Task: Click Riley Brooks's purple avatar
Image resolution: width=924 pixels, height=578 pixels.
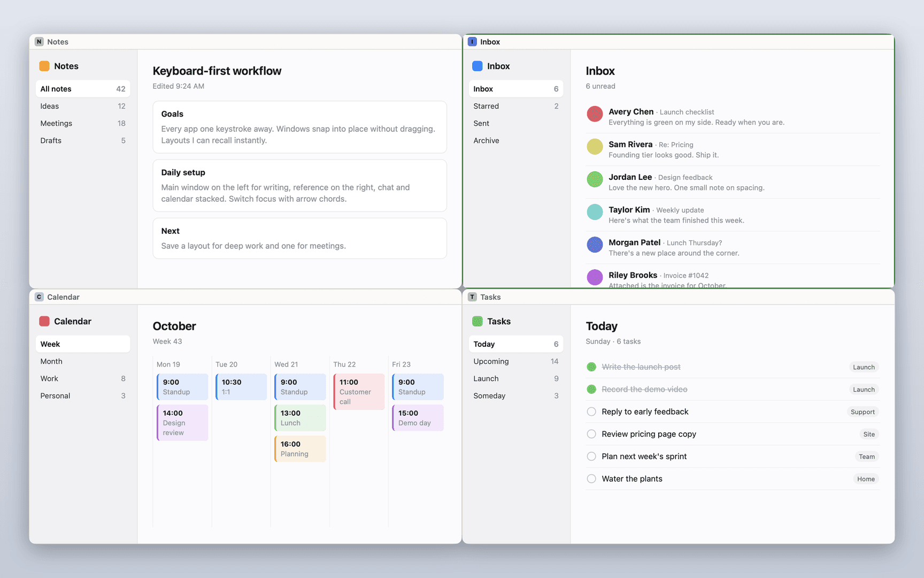Action: coord(595,277)
